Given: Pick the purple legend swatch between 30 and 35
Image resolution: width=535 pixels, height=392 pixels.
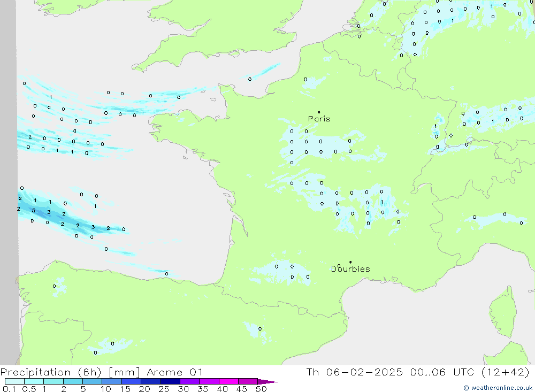Looking at the screenshot, I should [189, 381].
